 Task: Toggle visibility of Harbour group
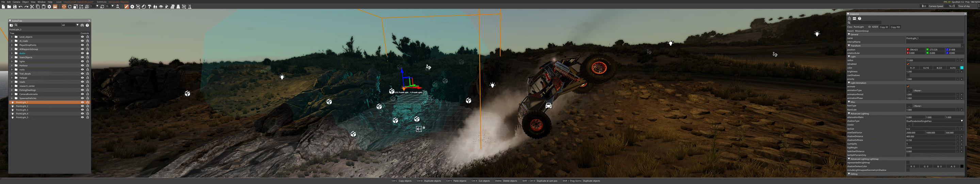tap(83, 65)
